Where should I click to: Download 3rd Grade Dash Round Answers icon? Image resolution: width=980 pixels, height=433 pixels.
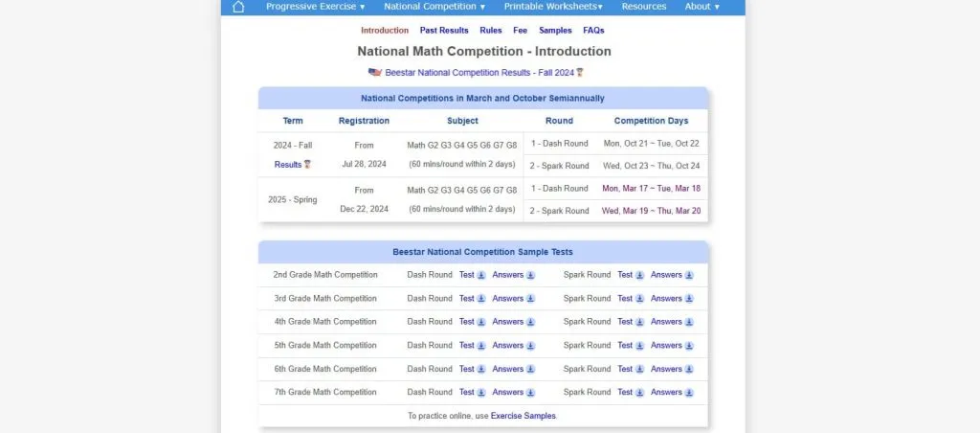tap(530, 299)
